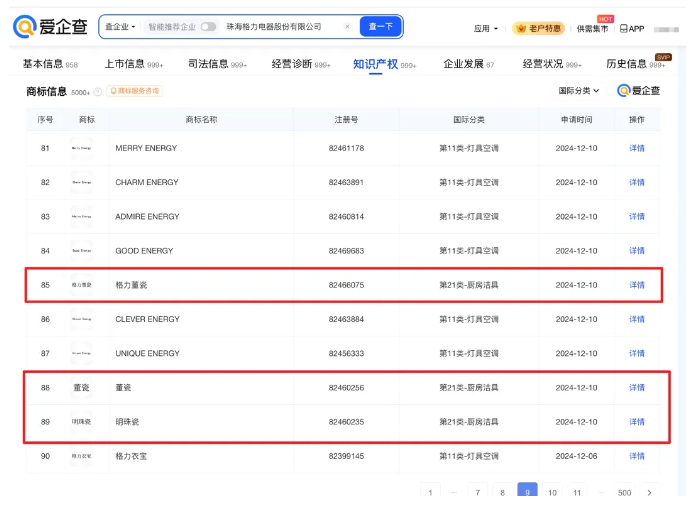Switch to the 经营诊断 tab
Screen dimensions: 696x508
tap(301, 64)
